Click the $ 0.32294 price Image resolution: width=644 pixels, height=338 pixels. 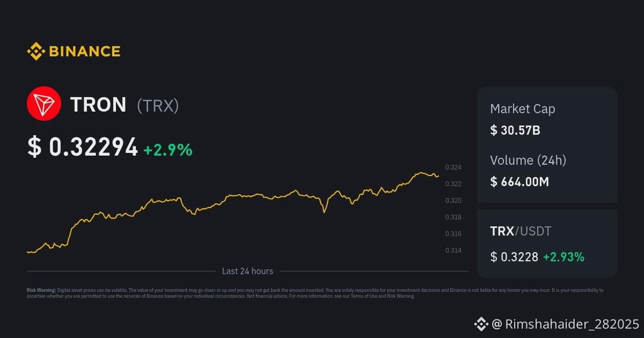(x=83, y=148)
